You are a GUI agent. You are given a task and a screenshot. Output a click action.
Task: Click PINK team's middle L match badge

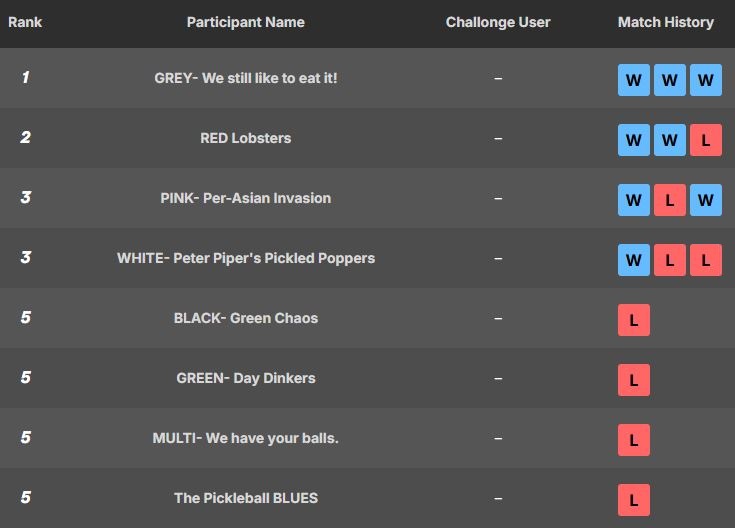(x=669, y=200)
